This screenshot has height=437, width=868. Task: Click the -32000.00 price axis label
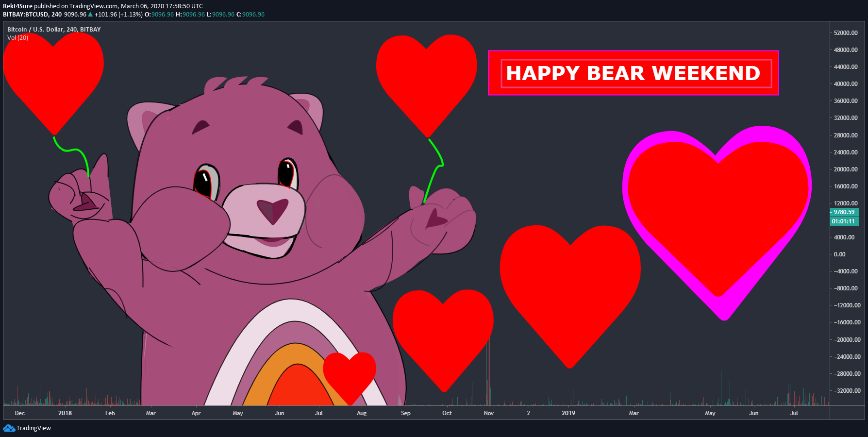(x=847, y=391)
